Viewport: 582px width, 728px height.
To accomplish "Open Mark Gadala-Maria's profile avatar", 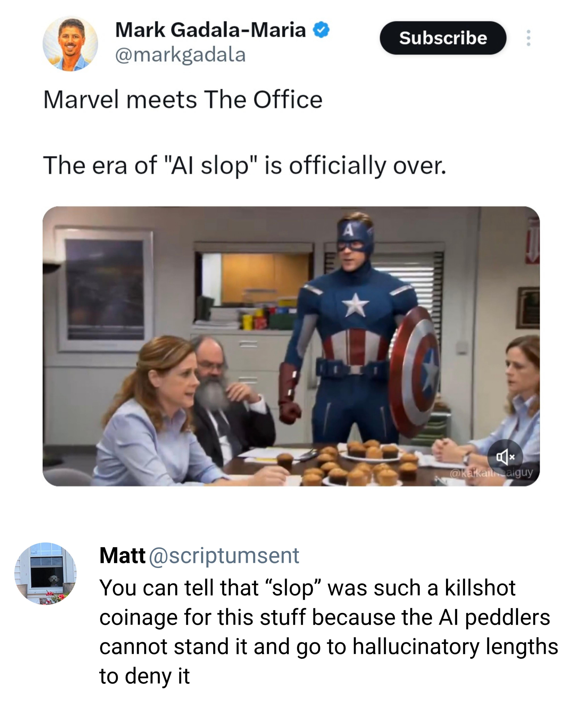I will (70, 44).
